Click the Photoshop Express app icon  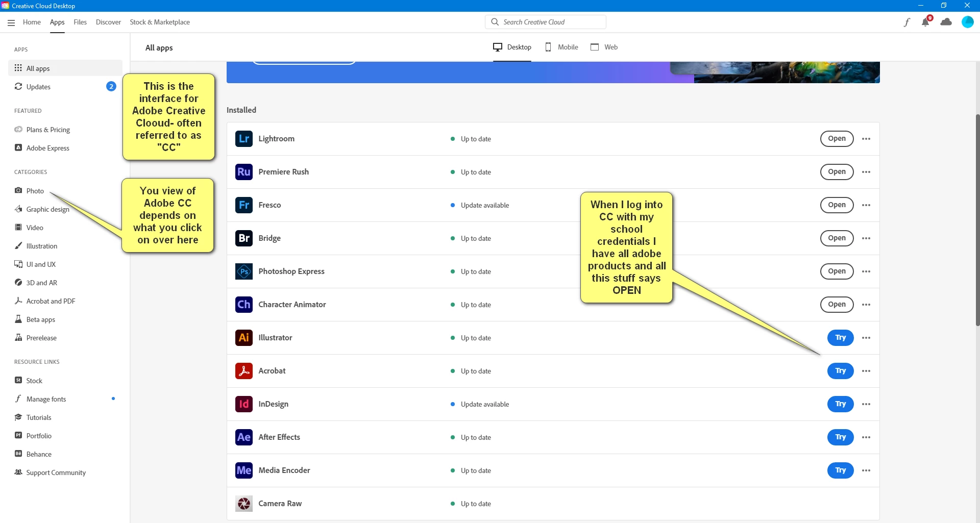click(244, 271)
